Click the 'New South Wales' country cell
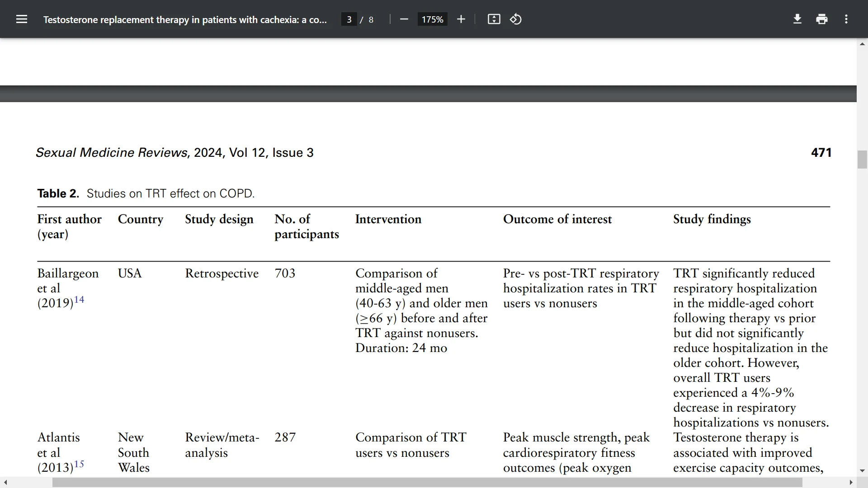868x488 pixels. (134, 452)
